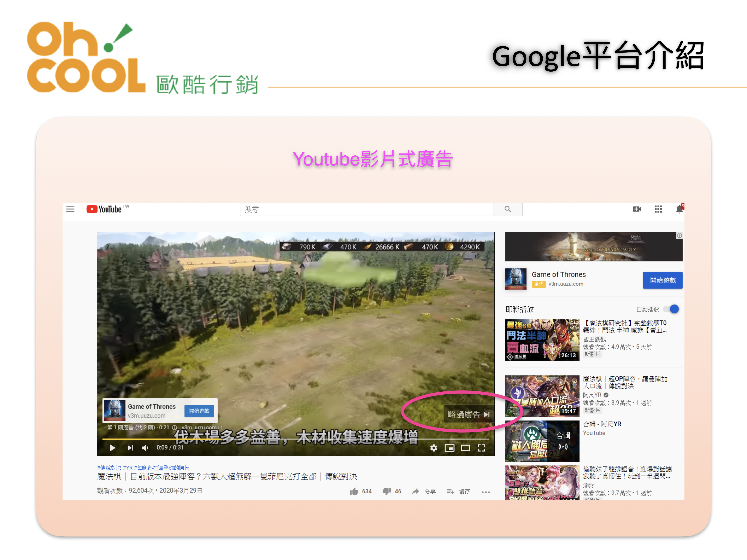
Task: Click the #YR hashtag link
Action: click(128, 468)
